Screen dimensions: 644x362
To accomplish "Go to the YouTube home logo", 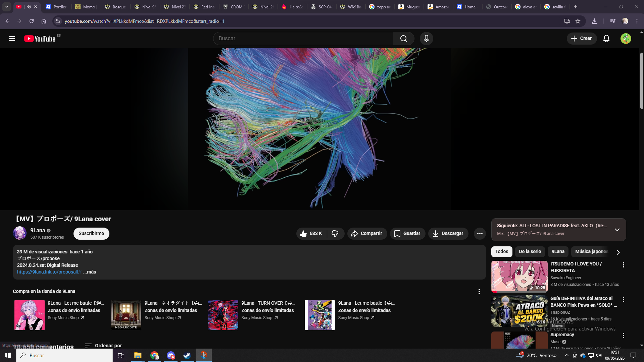I will [x=40, y=39].
